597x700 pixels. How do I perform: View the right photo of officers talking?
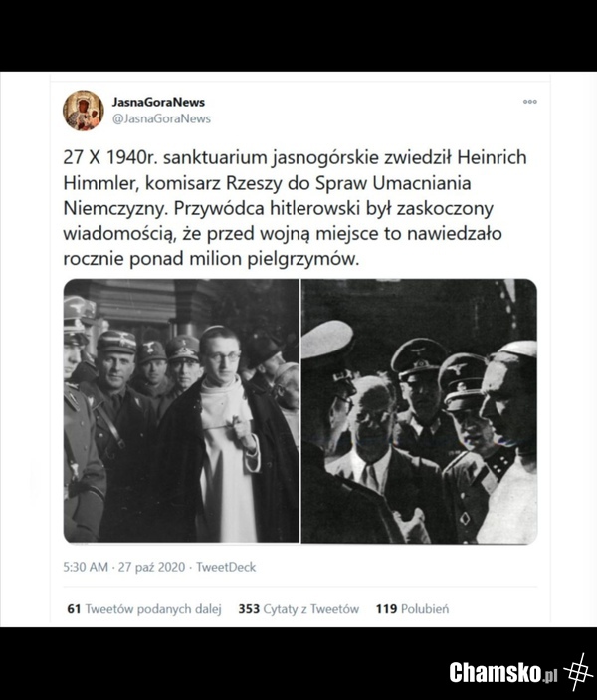[x=420, y=410]
